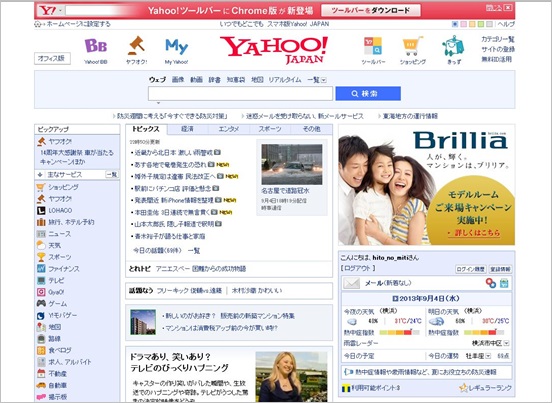Image resolution: width=552 pixels, height=403 pixels.
Task: Click the calendar icon in mail row
Action: [x=504, y=283]
